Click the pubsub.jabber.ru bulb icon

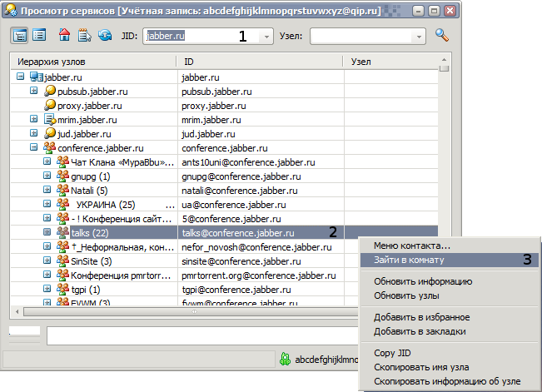(x=50, y=91)
